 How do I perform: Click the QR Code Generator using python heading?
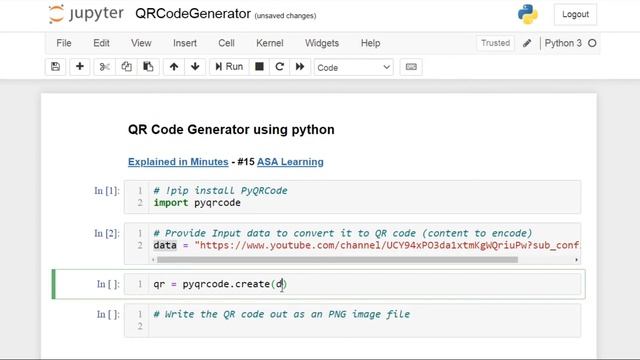[x=231, y=130]
